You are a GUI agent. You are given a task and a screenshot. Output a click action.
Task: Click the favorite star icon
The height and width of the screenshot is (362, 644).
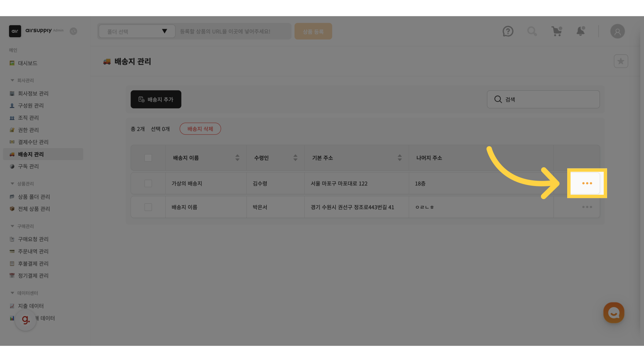coord(621,61)
